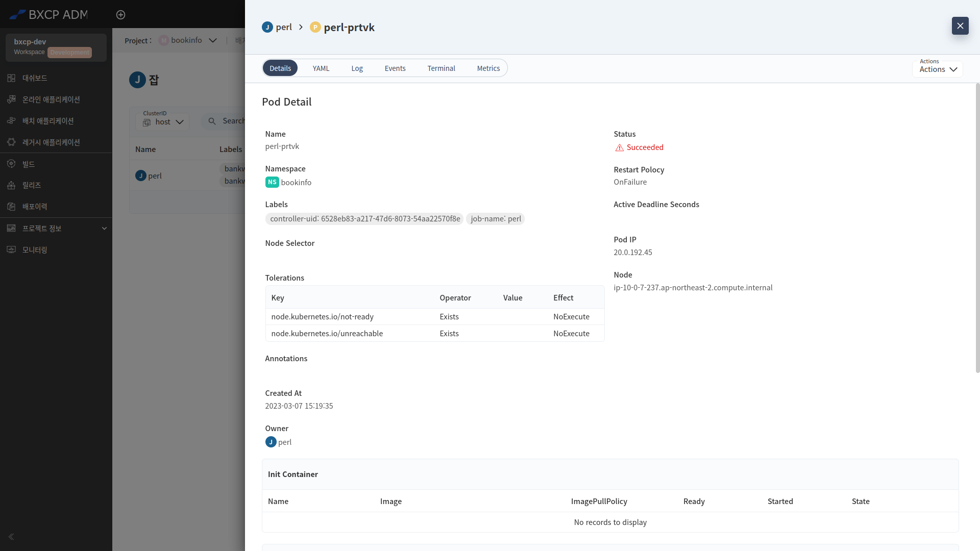Click the Name column header in background table
Image resolution: width=980 pixels, height=551 pixels.
145,149
